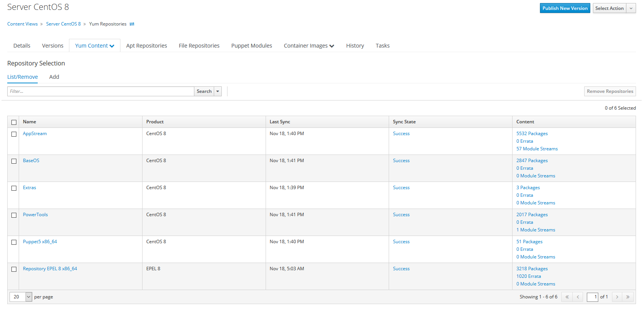Open the History tab

tap(355, 46)
